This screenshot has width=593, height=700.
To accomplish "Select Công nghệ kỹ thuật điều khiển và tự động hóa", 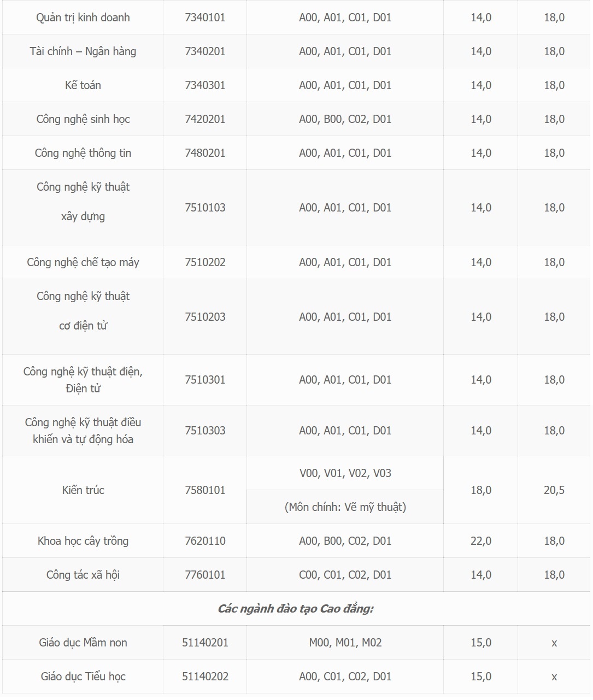I will pyautogui.click(x=83, y=431).
